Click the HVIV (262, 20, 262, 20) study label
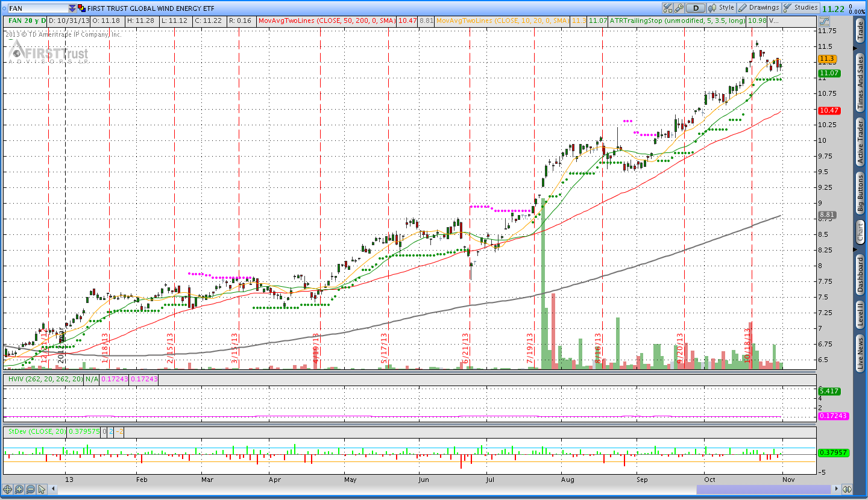The height and width of the screenshot is (500, 868). 45,380
